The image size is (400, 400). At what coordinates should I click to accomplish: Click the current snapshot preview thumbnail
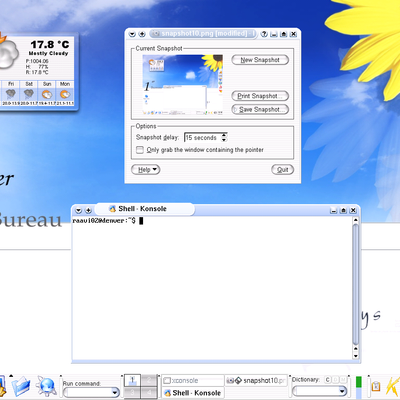point(183,85)
